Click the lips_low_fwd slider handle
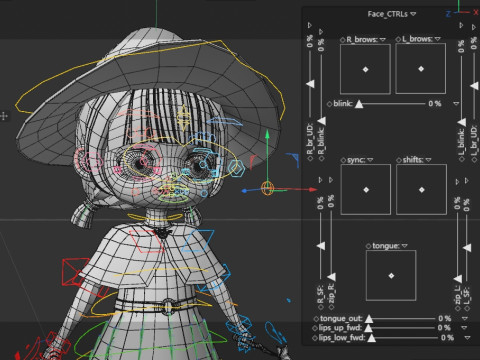This screenshot has height=360, width=480. tap(371, 338)
